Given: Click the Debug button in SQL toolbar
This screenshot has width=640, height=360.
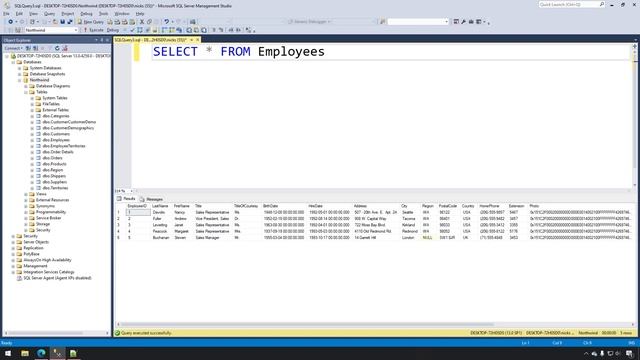Looking at the screenshot, I should click(113, 30).
